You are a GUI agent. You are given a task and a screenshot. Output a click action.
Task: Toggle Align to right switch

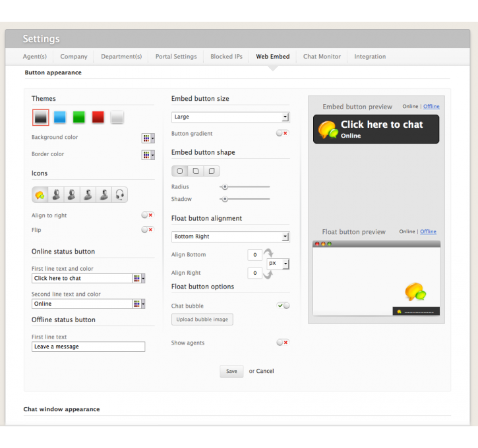click(x=148, y=215)
